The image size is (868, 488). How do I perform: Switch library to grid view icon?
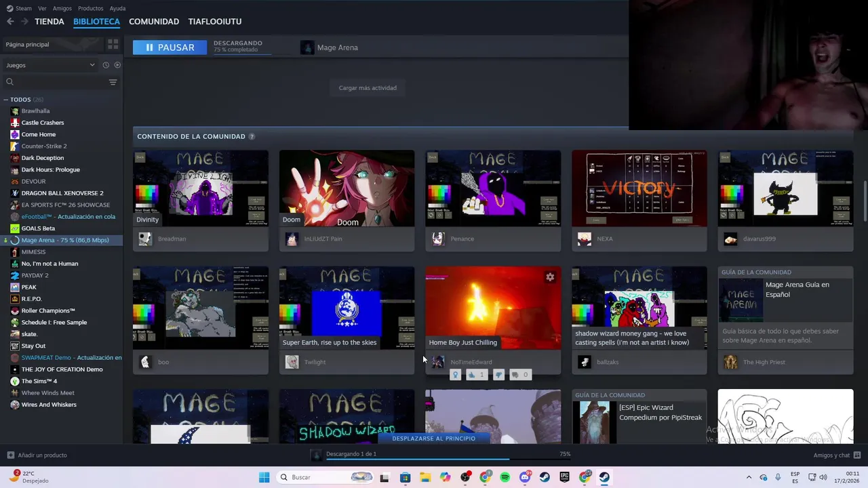click(x=113, y=44)
